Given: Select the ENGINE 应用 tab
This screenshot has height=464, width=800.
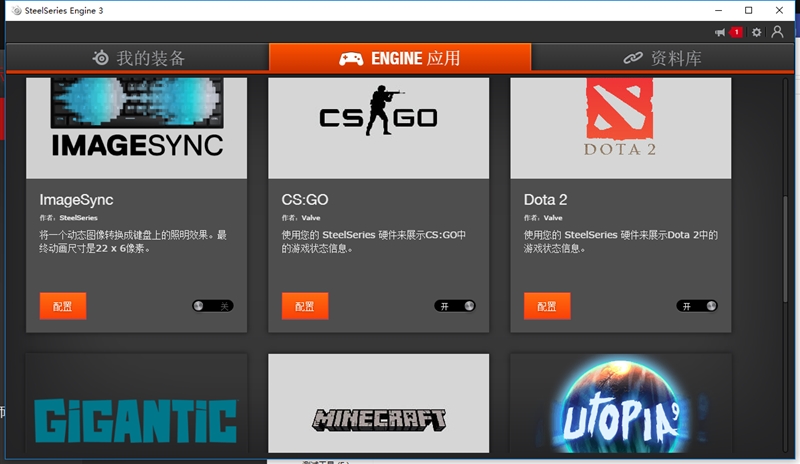Looking at the screenshot, I should coord(400,58).
